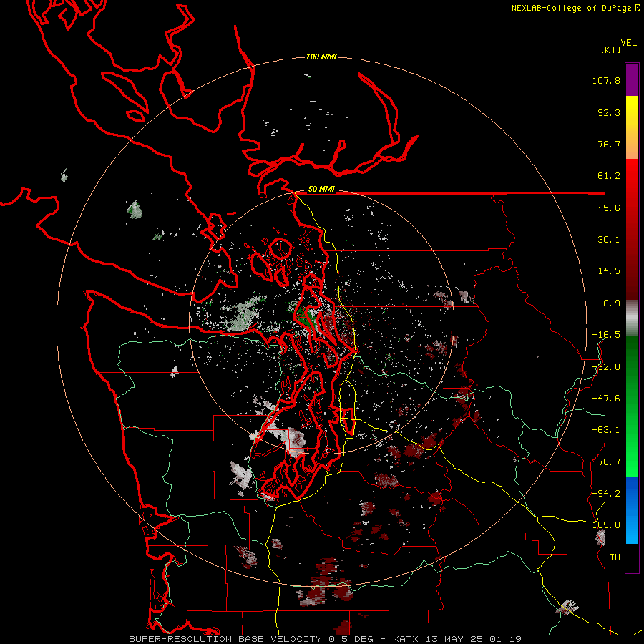Click the blue segment of the color bar

point(632,510)
